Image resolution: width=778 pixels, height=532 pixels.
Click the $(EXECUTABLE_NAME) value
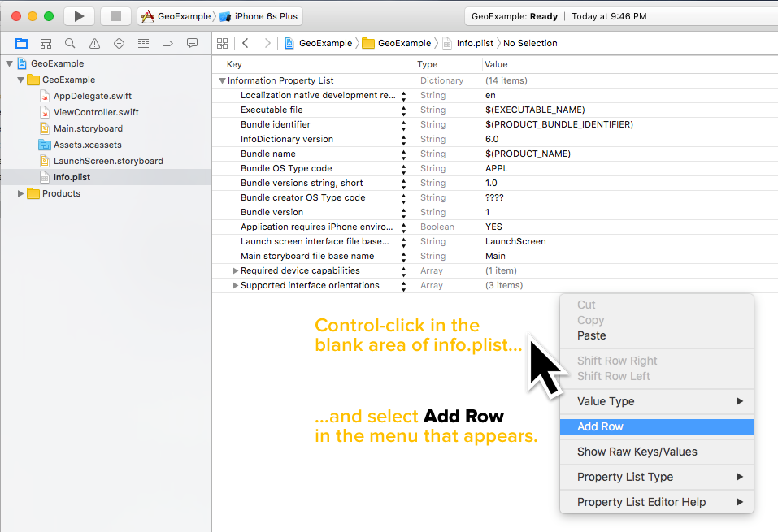point(535,110)
